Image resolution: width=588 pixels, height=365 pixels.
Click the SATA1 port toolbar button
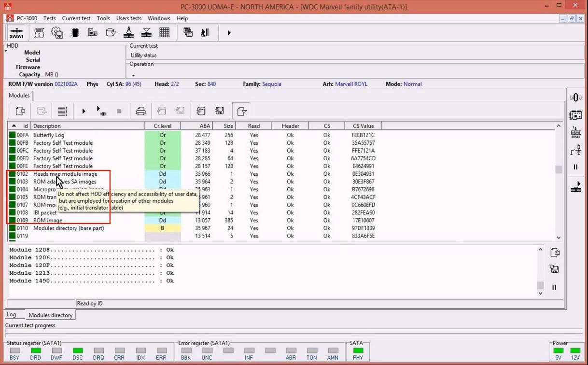coord(16,33)
